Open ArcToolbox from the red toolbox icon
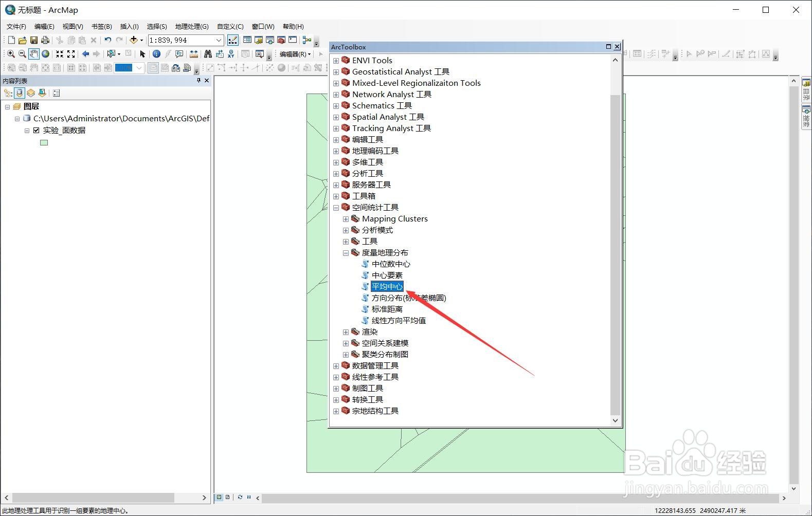The width and height of the screenshot is (812, 516). (x=281, y=40)
